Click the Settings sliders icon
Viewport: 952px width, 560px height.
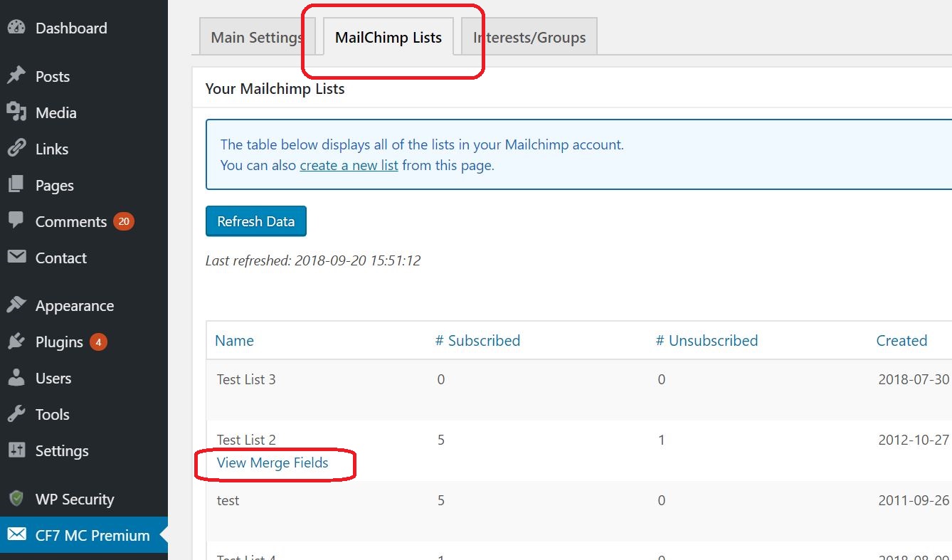[x=16, y=450]
